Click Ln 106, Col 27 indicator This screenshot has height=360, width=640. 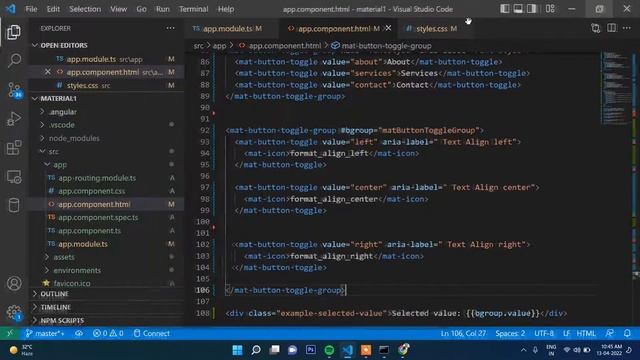coord(463,333)
